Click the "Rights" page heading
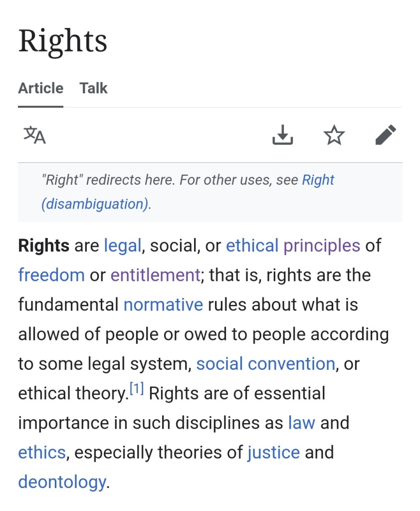420x511 pixels. 63,41
